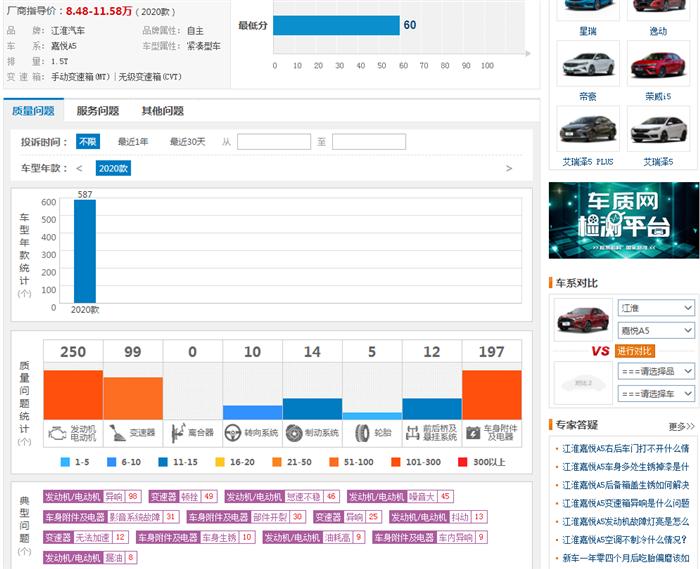Click the 300以上 red legend swatch
The image size is (700, 569).
(x=462, y=462)
